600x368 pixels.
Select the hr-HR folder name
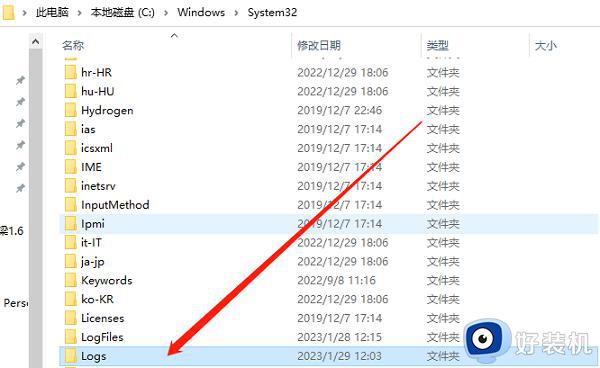pyautogui.click(x=96, y=72)
